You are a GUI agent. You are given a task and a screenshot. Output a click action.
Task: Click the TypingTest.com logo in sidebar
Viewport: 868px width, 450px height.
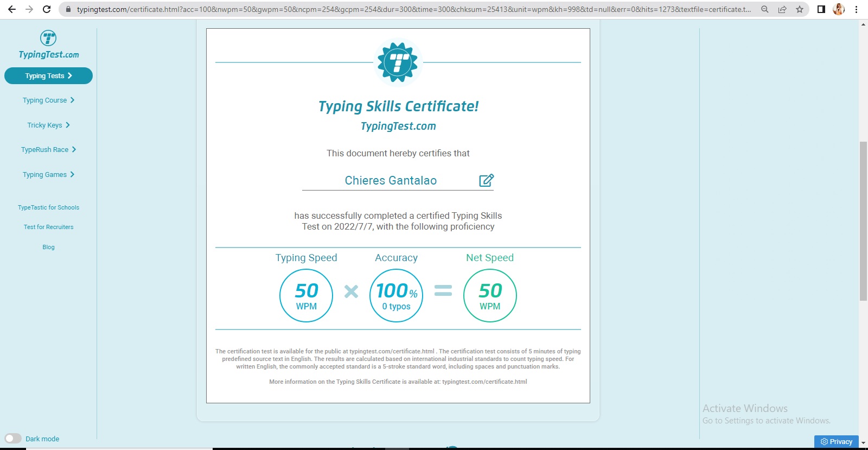[49, 45]
